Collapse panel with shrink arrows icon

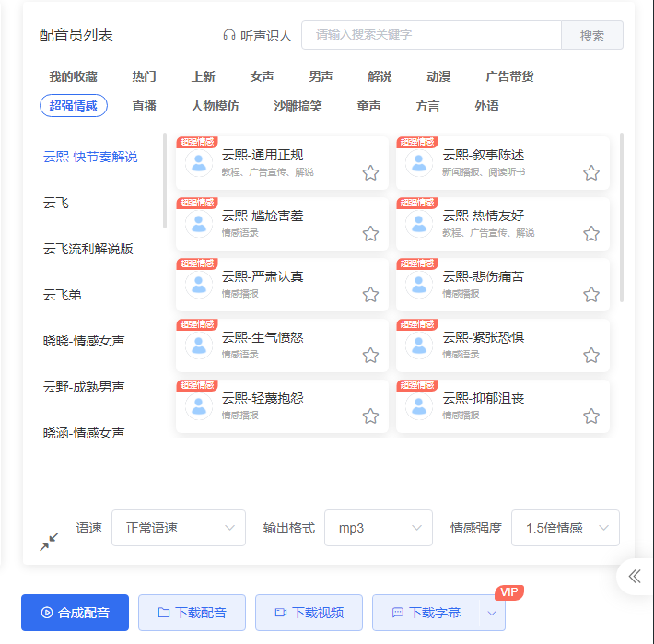[49, 542]
